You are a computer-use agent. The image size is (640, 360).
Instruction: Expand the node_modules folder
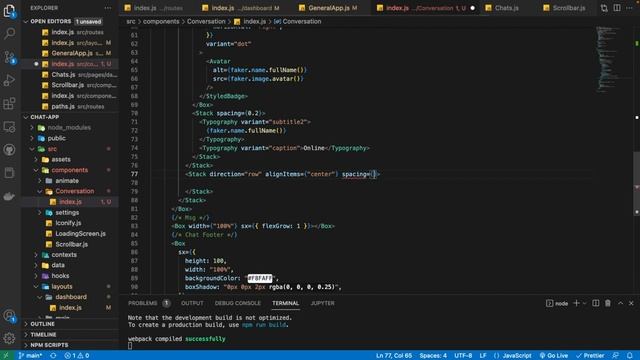coord(32,127)
